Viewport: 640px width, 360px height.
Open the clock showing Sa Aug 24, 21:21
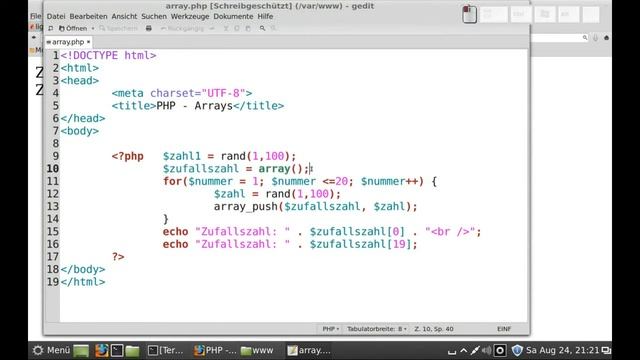tap(562, 350)
